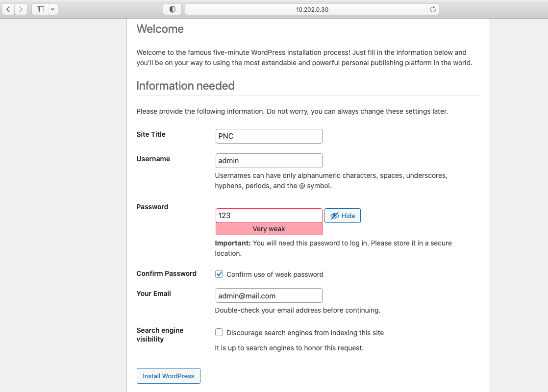Viewport: 548px width, 392px height.
Task: Click the Welcome heading
Action: pyautogui.click(x=160, y=29)
